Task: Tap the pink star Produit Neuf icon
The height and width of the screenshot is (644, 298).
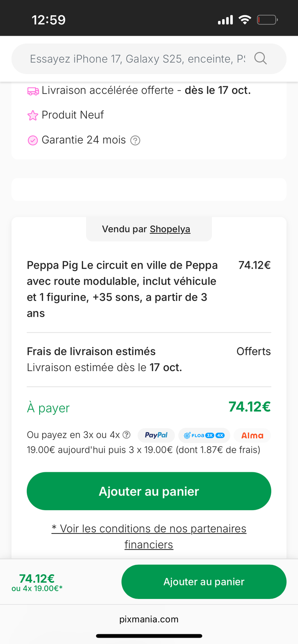Action: coord(33,115)
